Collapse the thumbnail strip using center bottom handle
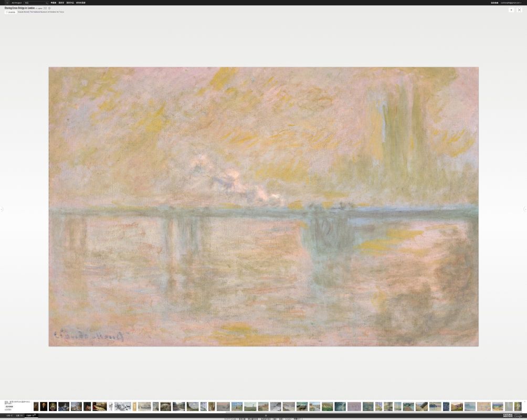 [266, 415]
